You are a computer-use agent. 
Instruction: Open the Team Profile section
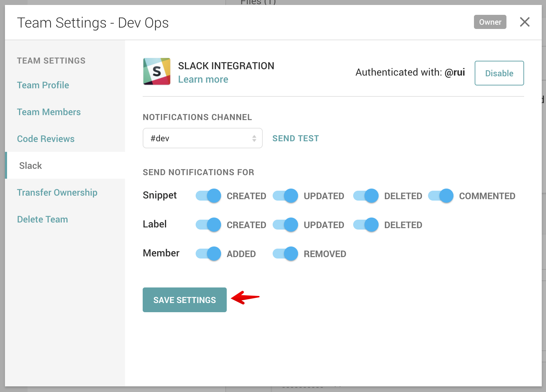pyautogui.click(x=43, y=85)
